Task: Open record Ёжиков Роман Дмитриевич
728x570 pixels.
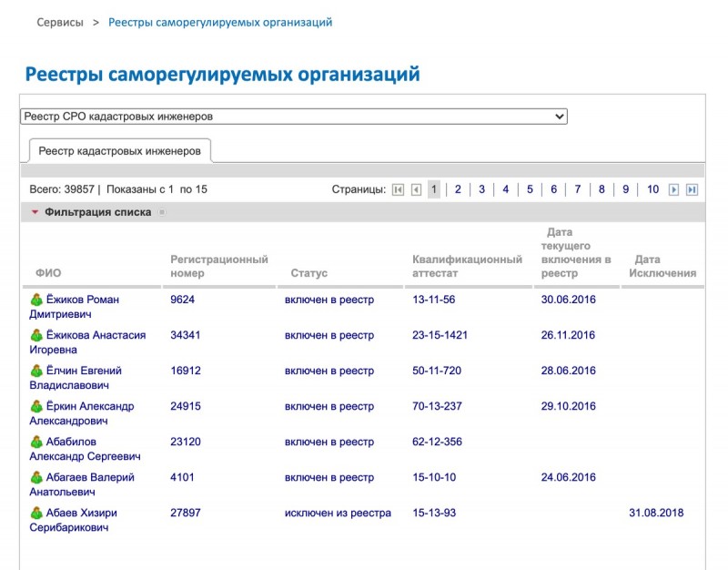Action: pyautogui.click(x=75, y=307)
